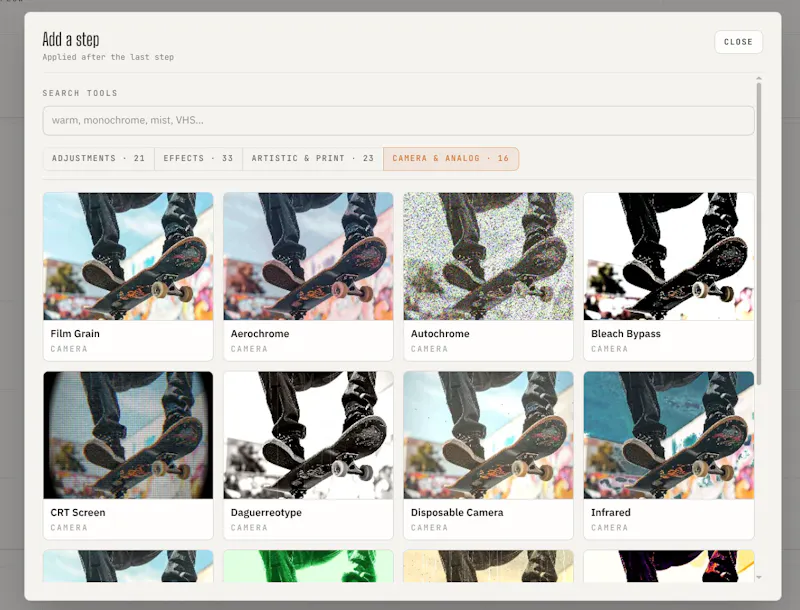Click the Film Grain title text
The height and width of the screenshot is (610, 800).
coord(75,334)
